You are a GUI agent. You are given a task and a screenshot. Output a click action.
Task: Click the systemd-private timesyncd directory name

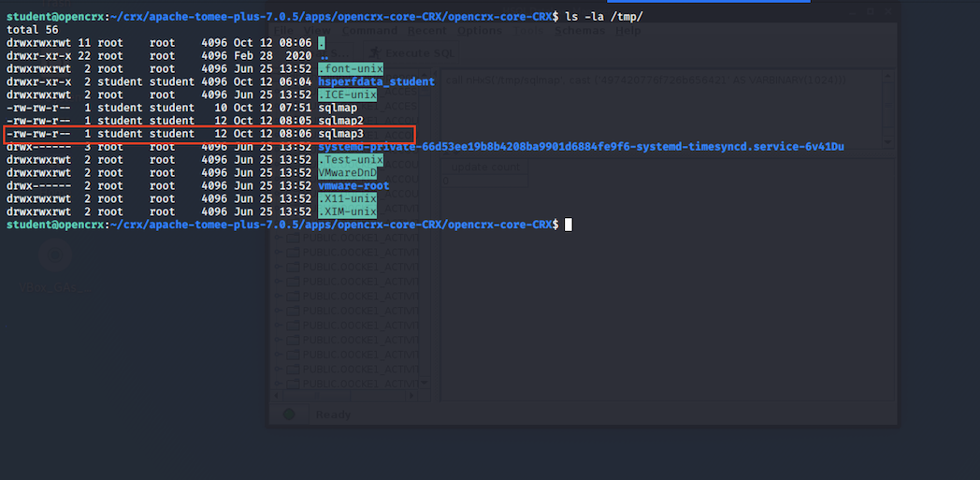(x=582, y=147)
